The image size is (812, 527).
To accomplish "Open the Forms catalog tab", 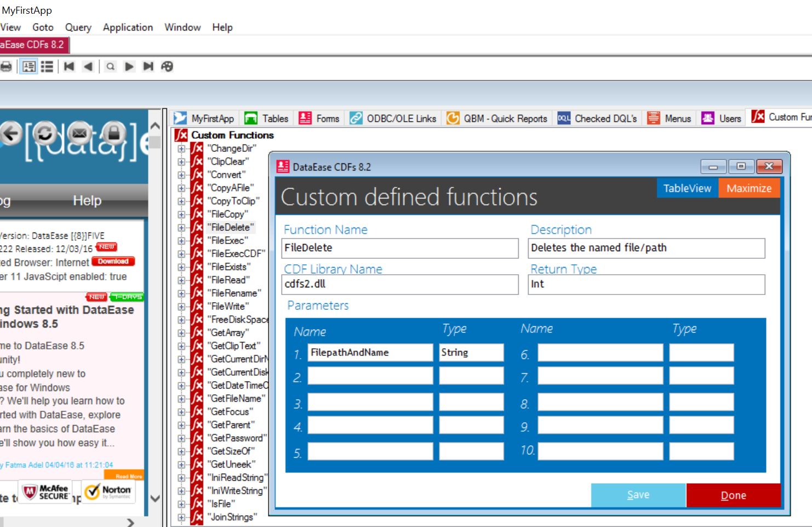I will pos(319,118).
